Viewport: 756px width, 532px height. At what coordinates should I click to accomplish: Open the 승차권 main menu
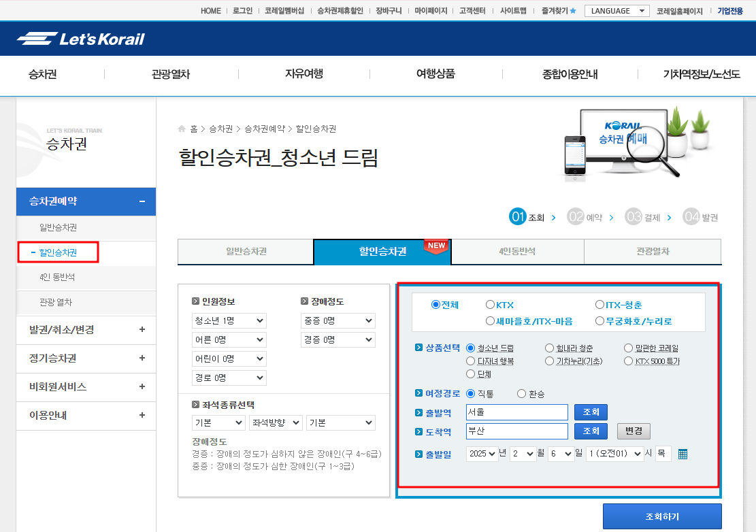pyautogui.click(x=43, y=74)
